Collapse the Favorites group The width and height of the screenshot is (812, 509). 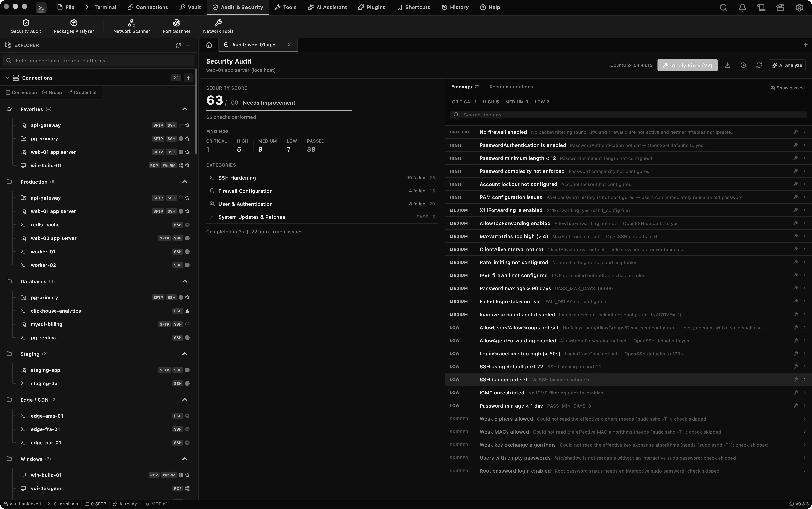pyautogui.click(x=185, y=109)
